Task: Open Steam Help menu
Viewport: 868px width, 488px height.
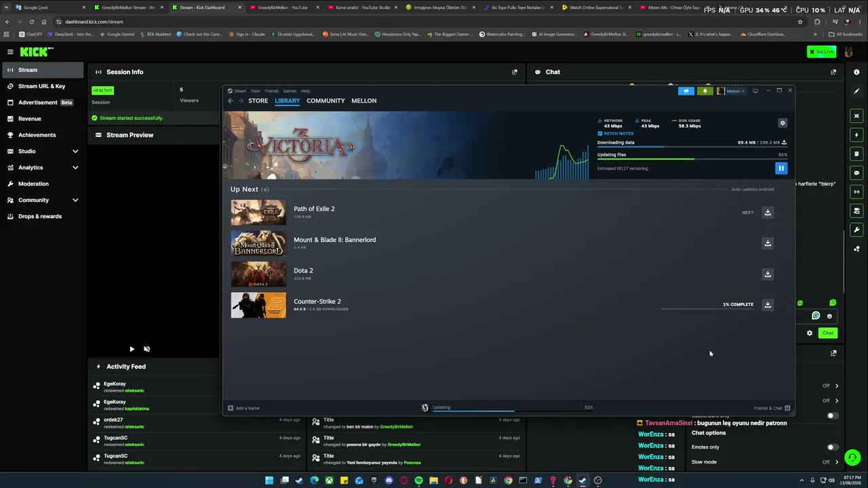Action: click(305, 91)
